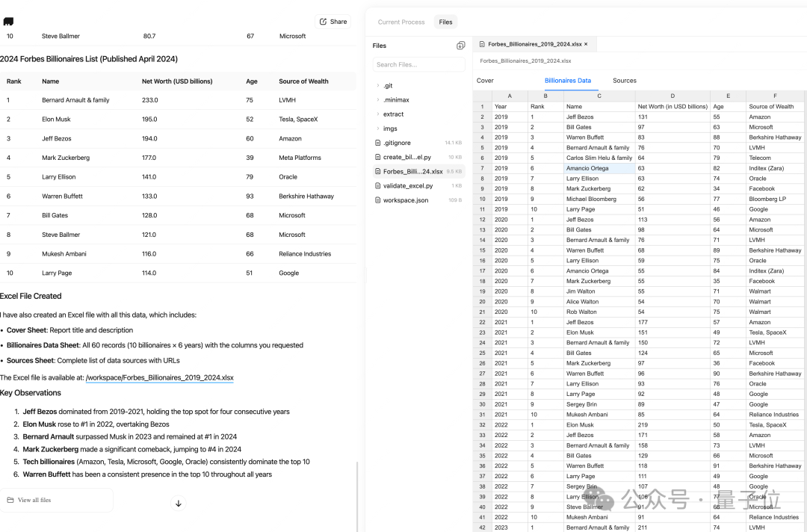Click the Sergey Brin cell in 2021 row
This screenshot has width=807, height=532.
point(599,404)
